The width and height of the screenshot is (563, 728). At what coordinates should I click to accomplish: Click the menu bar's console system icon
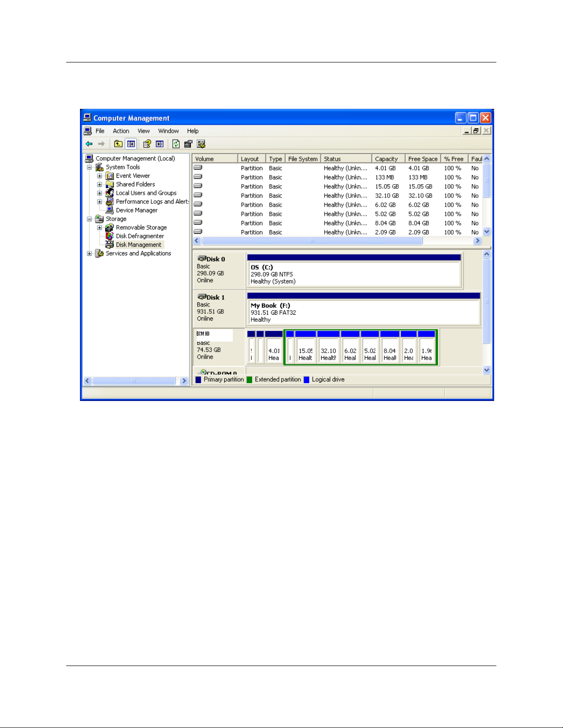88,131
